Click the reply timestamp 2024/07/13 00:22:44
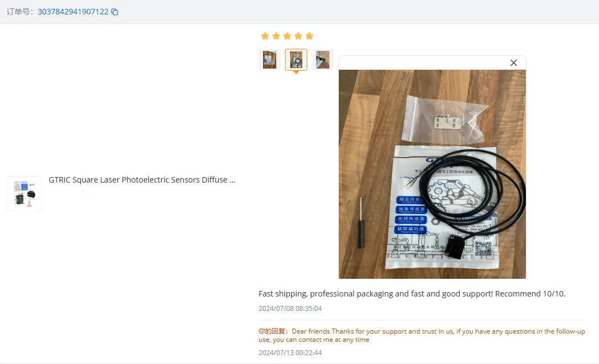 [x=290, y=352]
